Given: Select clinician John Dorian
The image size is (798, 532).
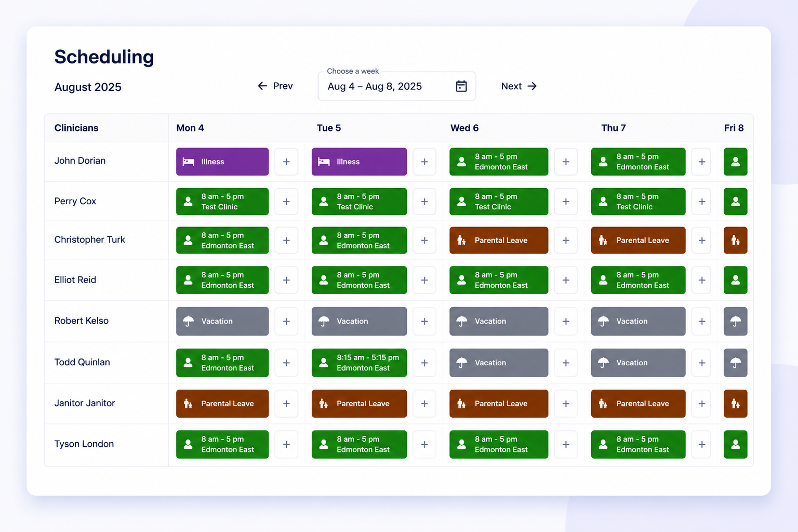Looking at the screenshot, I should [x=80, y=161].
